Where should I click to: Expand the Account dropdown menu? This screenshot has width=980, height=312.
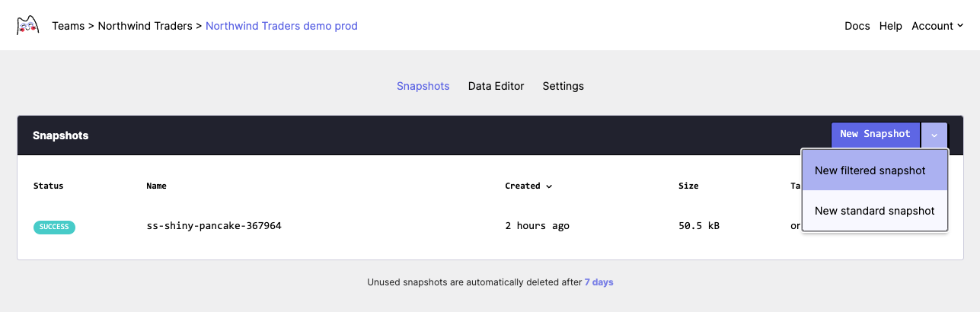[937, 26]
